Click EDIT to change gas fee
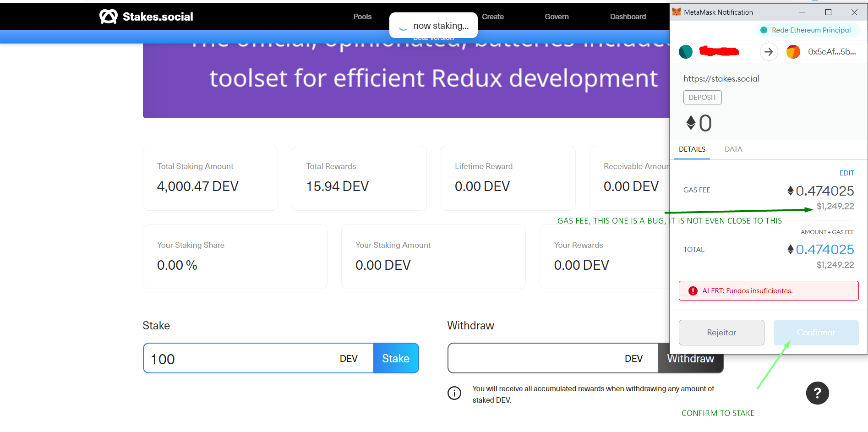Viewport: 868px width, 432px height. 846,173
